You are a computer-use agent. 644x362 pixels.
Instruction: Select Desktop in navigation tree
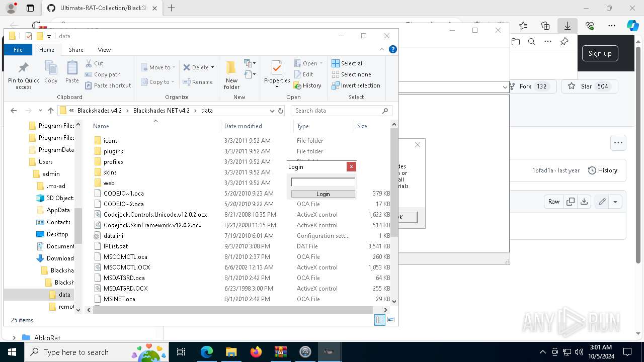coord(57,234)
